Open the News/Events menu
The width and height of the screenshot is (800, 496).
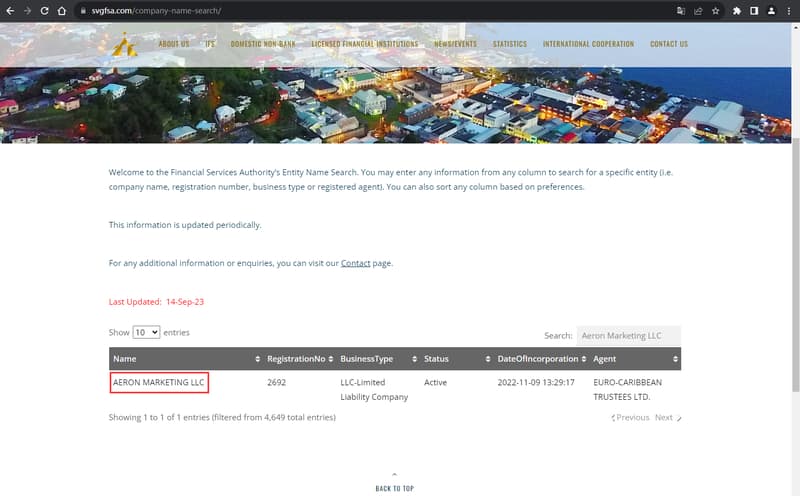coord(455,44)
